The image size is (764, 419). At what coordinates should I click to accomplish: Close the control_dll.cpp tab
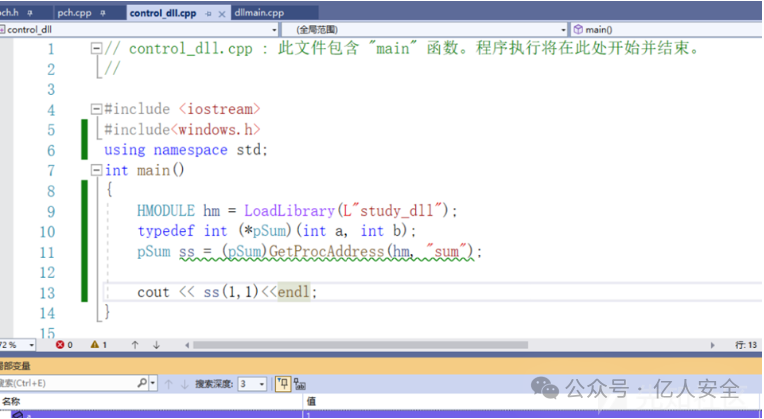tap(220, 14)
